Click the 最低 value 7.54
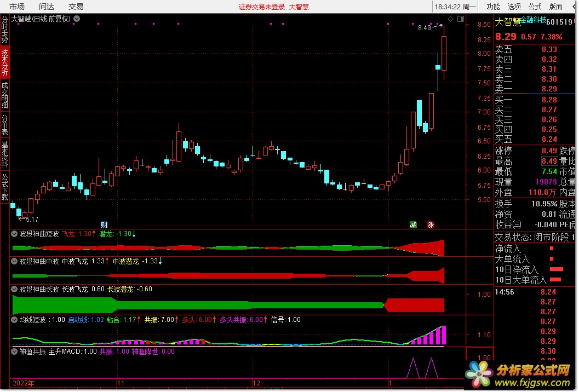The image size is (579, 392). coord(549,172)
